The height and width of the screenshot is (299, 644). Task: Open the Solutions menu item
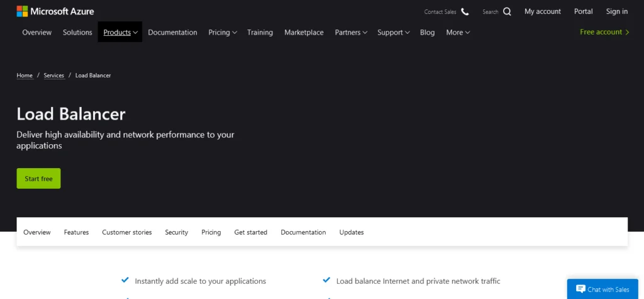[x=77, y=33]
